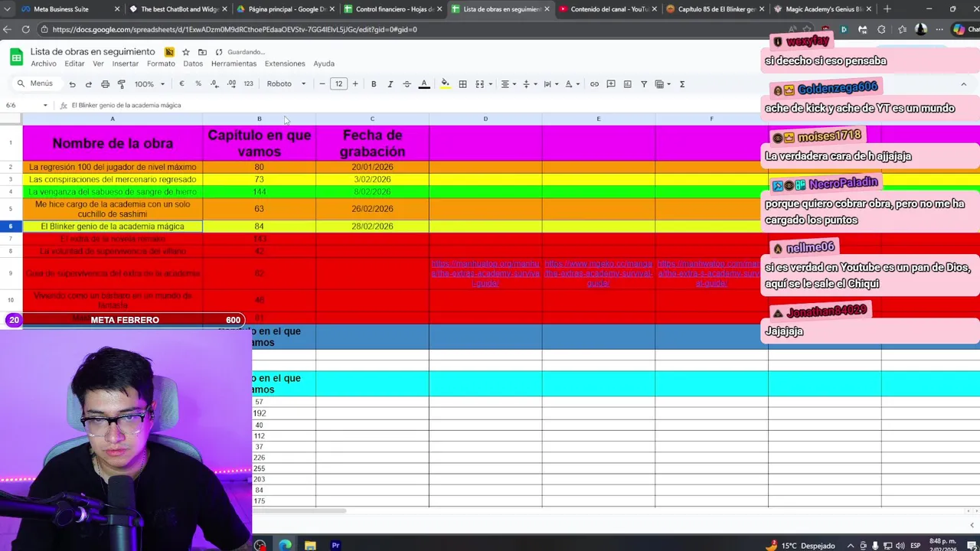Apply euro currency format
Screen dimensions: 980x551
tap(181, 84)
